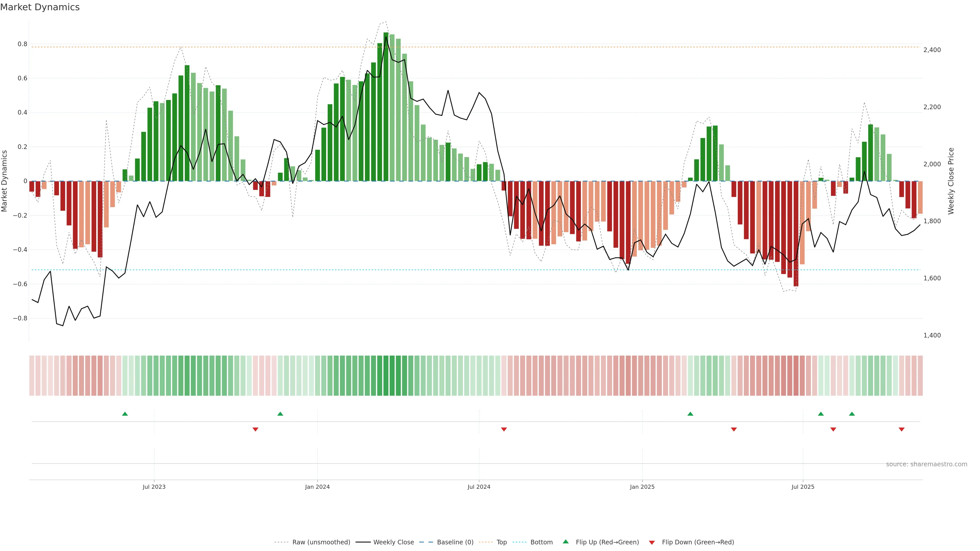Click the red flip-down triangle around April 2025

[x=734, y=429]
